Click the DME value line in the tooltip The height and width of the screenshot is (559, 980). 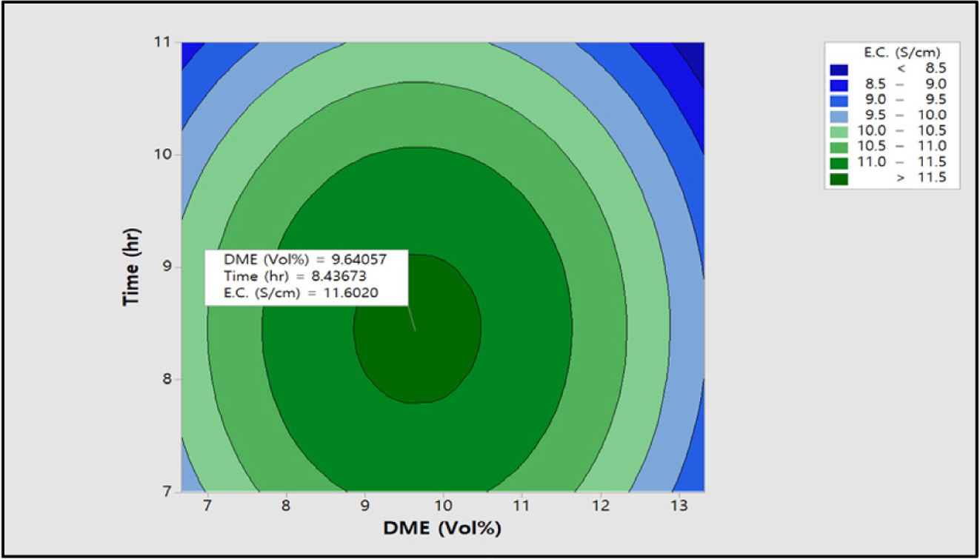pyautogui.click(x=306, y=261)
